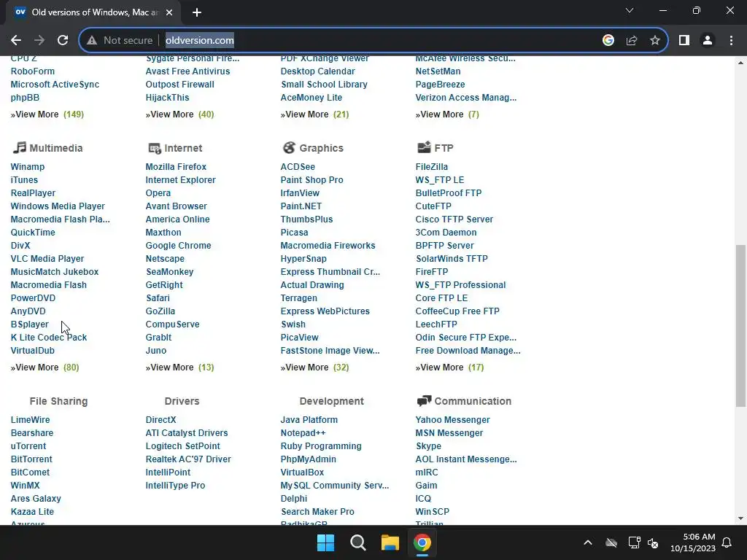The height and width of the screenshot is (560, 747).
Task: Click the Graphics category icon
Action: (289, 147)
